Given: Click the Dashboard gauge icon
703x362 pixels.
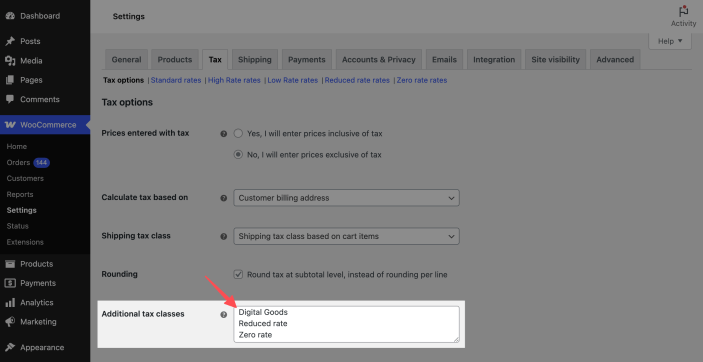Looking at the screenshot, I should (10, 16).
